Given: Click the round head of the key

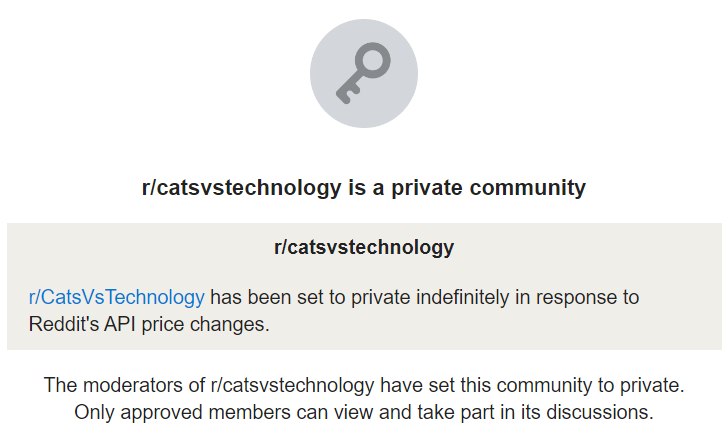Looking at the screenshot, I should pos(374,64).
